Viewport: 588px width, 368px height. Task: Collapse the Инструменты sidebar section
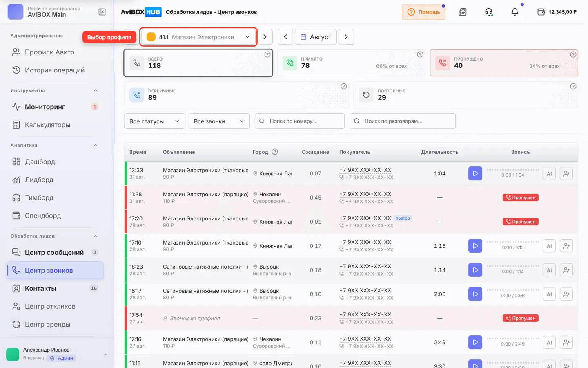click(96, 90)
